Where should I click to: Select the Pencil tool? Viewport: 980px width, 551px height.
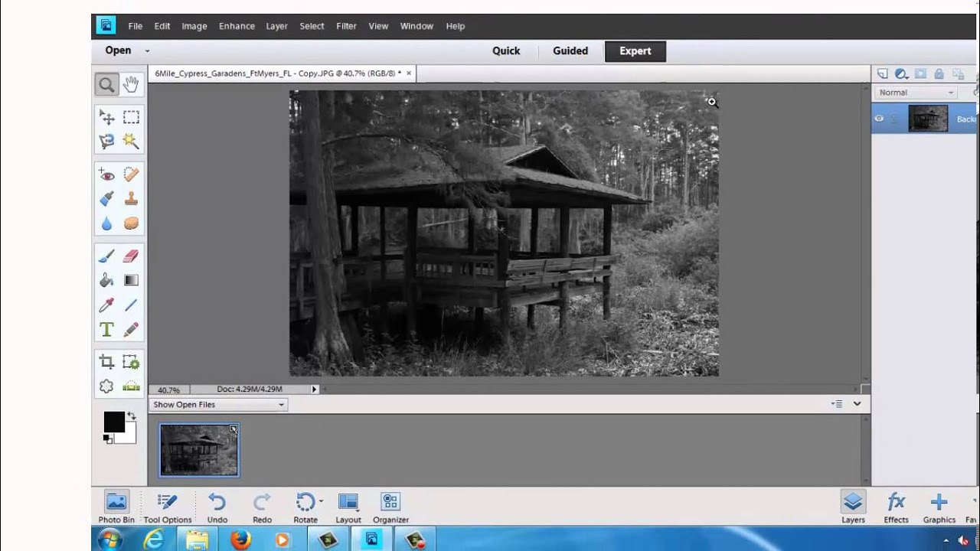click(131, 330)
